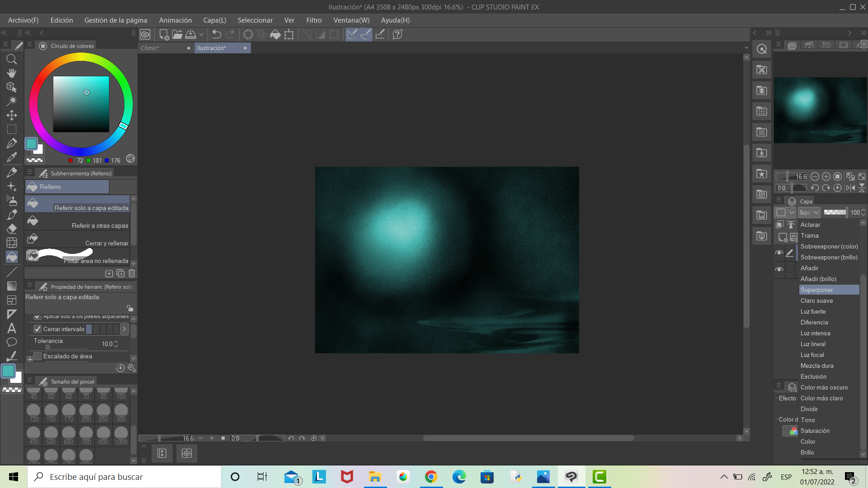Select the Magnifier zoom tool
868x488 pixels.
click(x=12, y=59)
